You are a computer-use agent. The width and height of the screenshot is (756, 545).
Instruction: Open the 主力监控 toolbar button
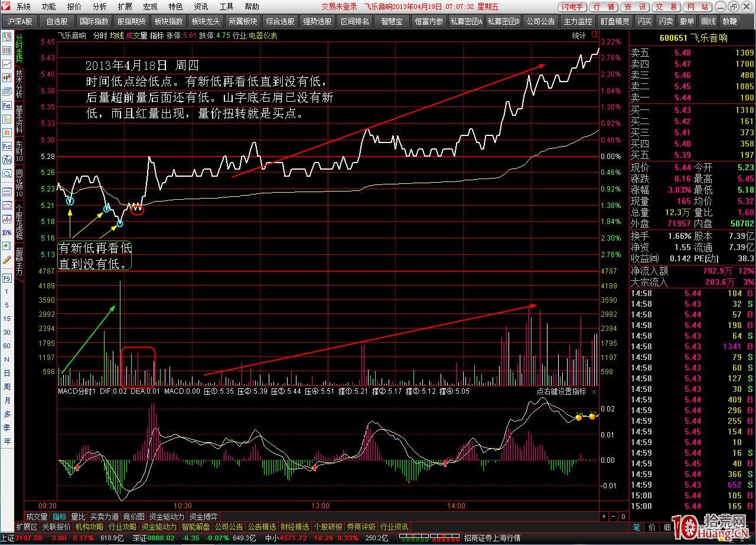(578, 21)
